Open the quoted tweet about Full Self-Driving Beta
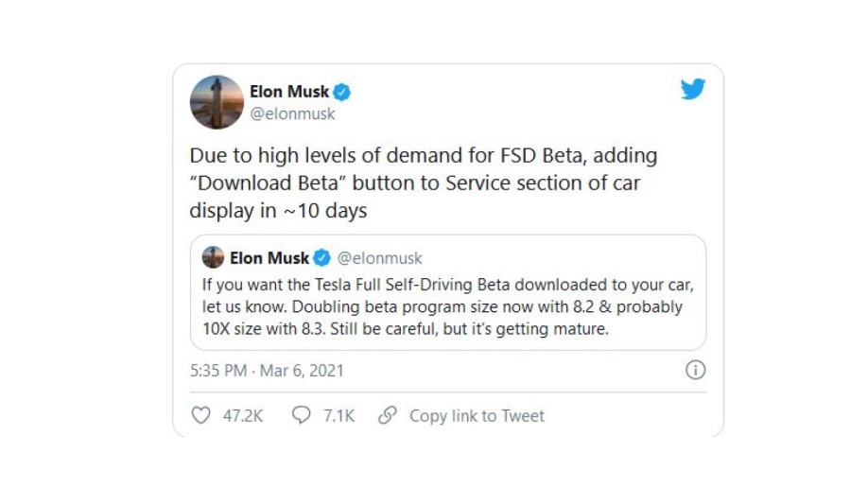The image size is (868, 488). pyautogui.click(x=448, y=292)
